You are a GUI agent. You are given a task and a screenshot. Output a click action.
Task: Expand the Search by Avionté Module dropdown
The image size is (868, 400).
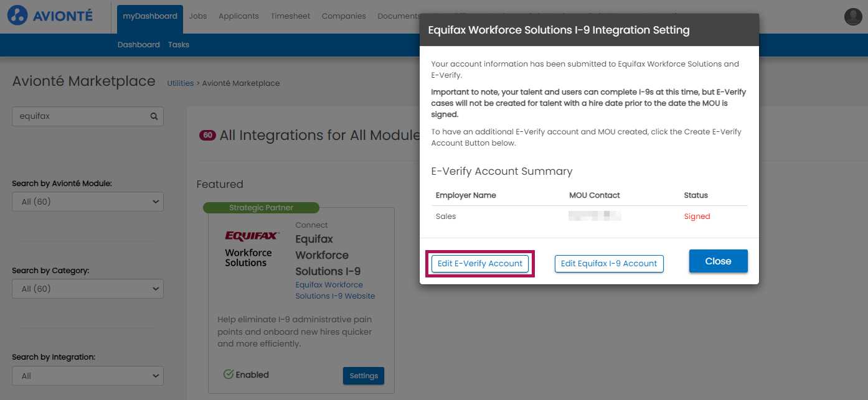point(88,202)
